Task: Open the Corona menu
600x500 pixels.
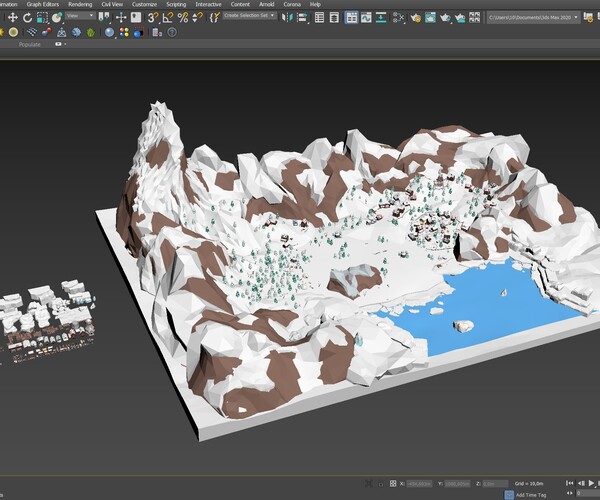Action: click(292, 5)
